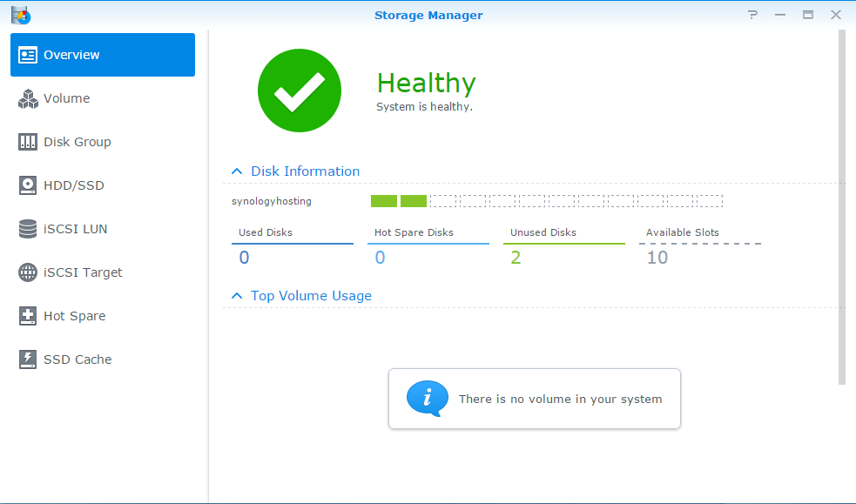Select the iSCSI Target menu label
This screenshot has height=504, width=856.
pyautogui.click(x=83, y=272)
